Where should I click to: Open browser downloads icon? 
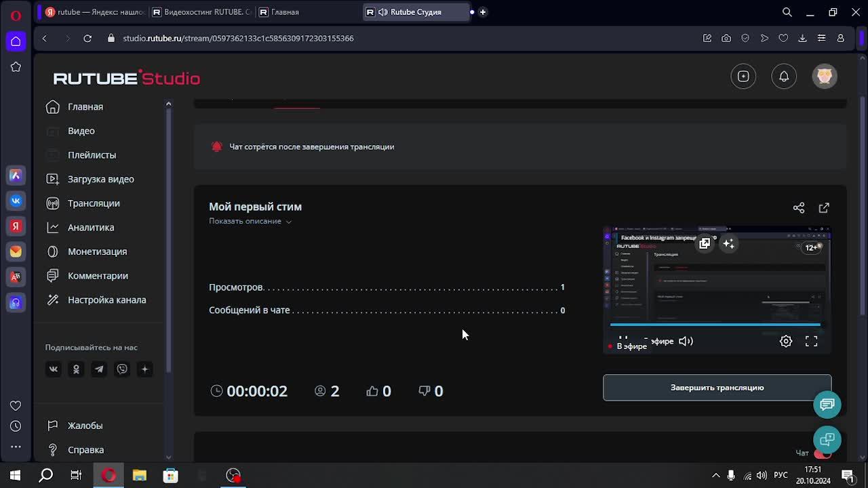point(802,39)
